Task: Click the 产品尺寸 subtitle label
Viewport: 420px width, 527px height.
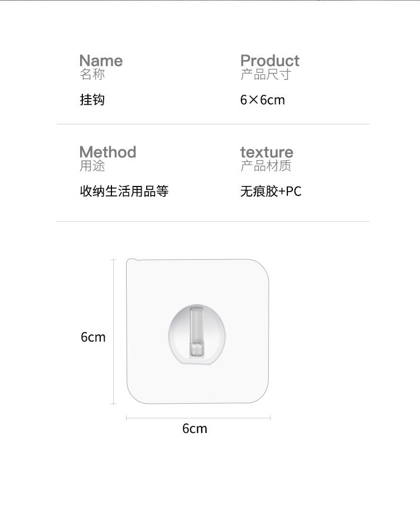Action: 266,74
